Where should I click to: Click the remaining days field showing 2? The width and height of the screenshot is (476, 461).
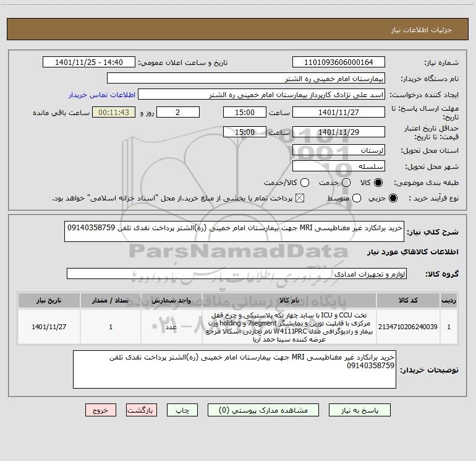pyautogui.click(x=178, y=112)
